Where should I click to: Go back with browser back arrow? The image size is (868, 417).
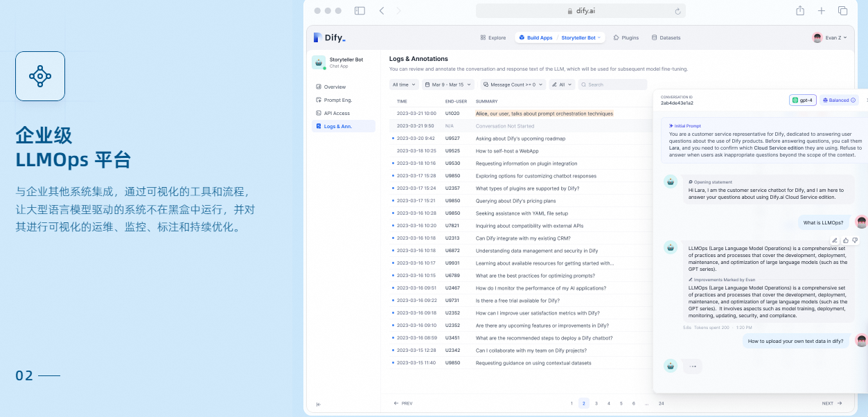(382, 10)
